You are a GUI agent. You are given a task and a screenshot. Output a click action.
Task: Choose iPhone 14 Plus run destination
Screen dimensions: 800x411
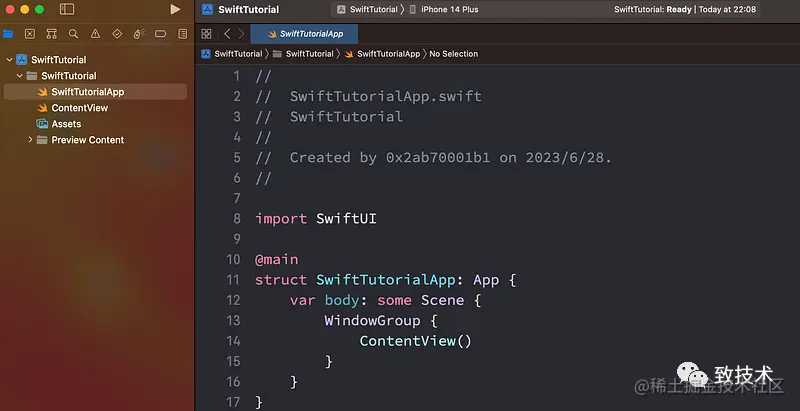coord(444,9)
